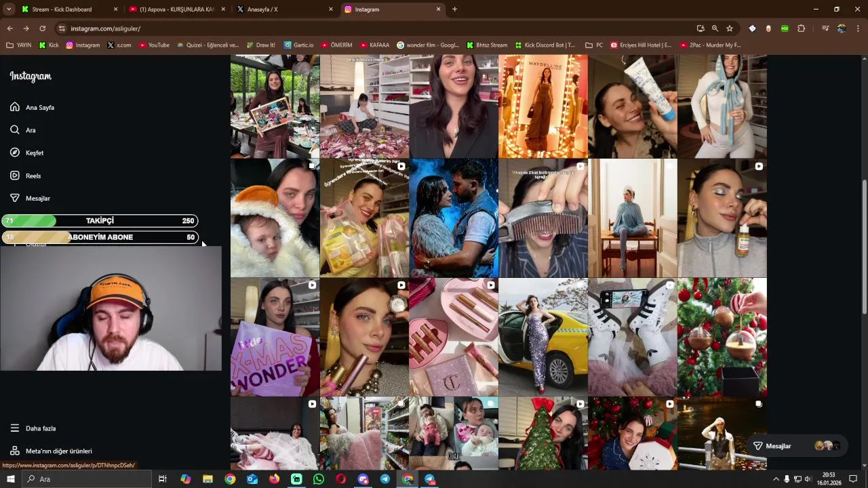This screenshot has height=488, width=868.
Task: Open the KAFAAA bookmark
Action: [x=374, y=45]
